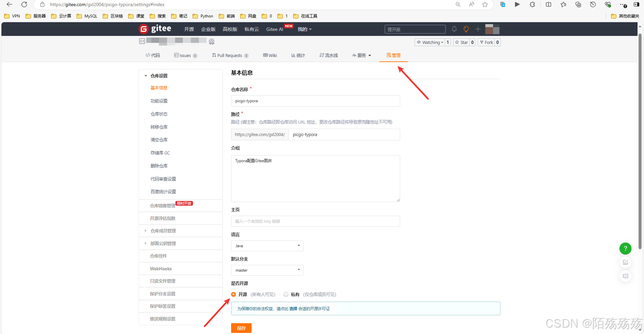Click the 搜开源 search box
Screen dimensions: 644x334
[x=415, y=29]
